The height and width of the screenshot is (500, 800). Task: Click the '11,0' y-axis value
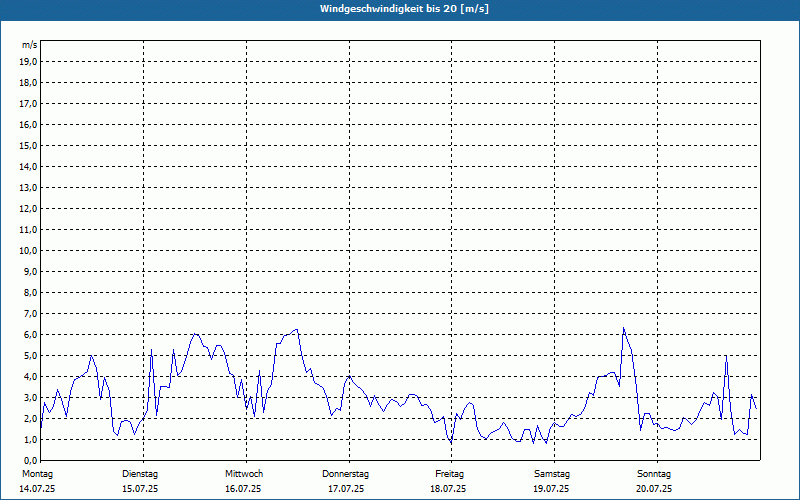pos(29,230)
